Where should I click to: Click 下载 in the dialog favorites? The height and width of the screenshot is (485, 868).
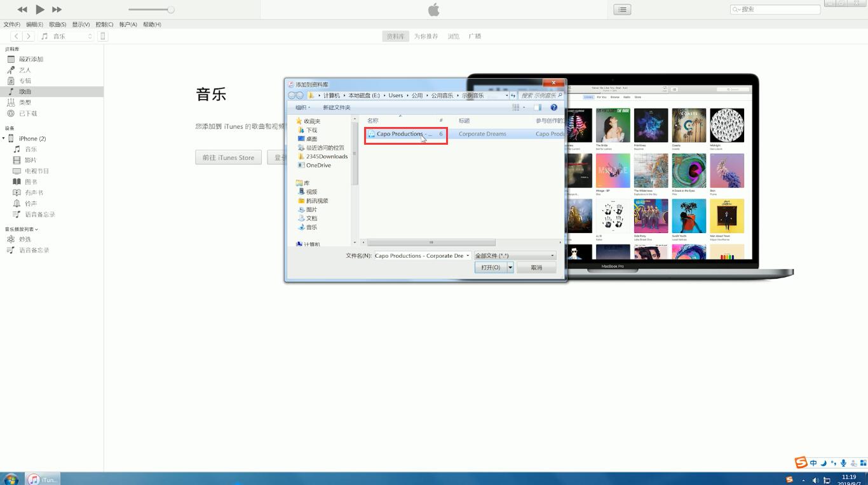(311, 130)
